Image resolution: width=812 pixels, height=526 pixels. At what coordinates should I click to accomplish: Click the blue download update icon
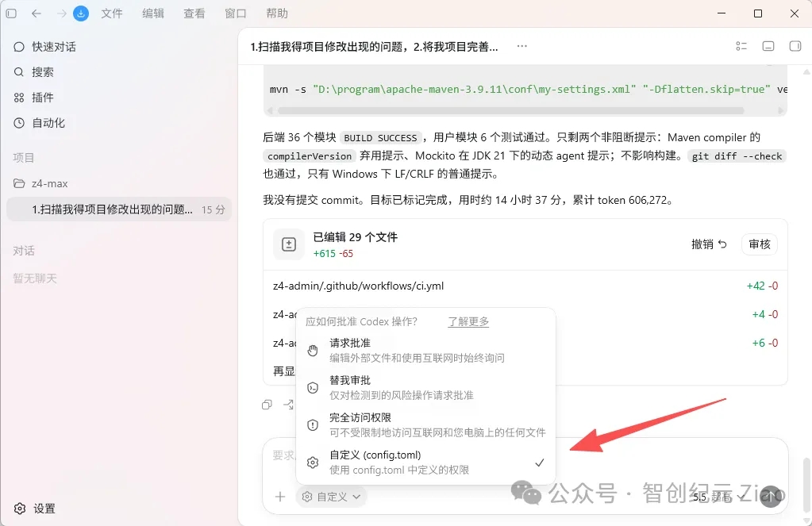pyautogui.click(x=81, y=13)
